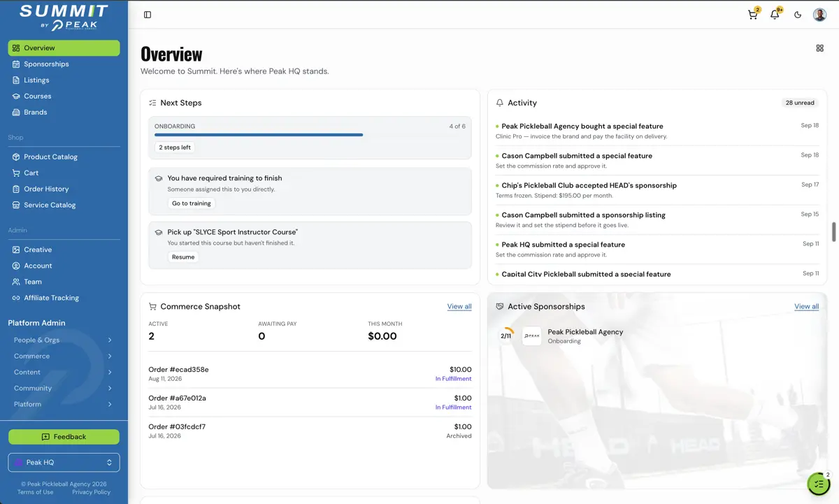Click the Active Sponsorships handshake icon

click(500, 307)
